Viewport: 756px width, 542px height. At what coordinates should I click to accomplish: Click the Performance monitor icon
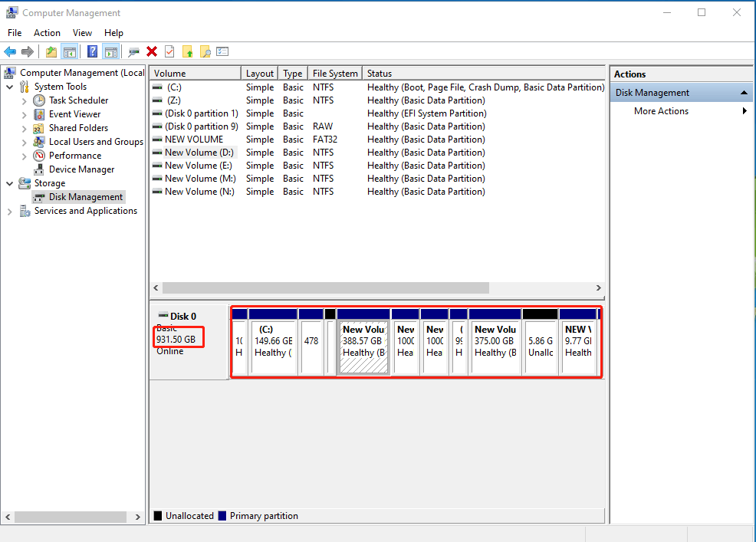[39, 156]
